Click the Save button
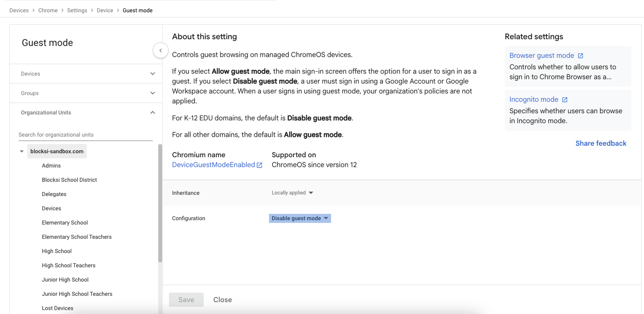Image resolution: width=644 pixels, height=314 pixels. point(186,300)
